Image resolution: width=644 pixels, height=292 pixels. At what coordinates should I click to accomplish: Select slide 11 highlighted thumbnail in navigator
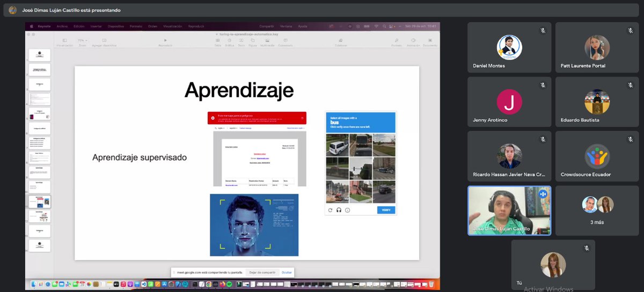tap(40, 201)
